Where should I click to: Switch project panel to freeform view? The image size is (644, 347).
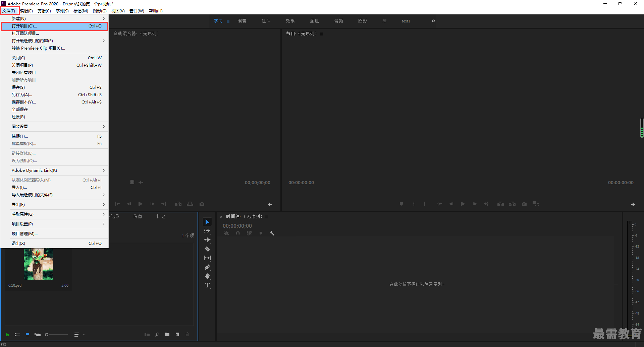[x=38, y=334]
